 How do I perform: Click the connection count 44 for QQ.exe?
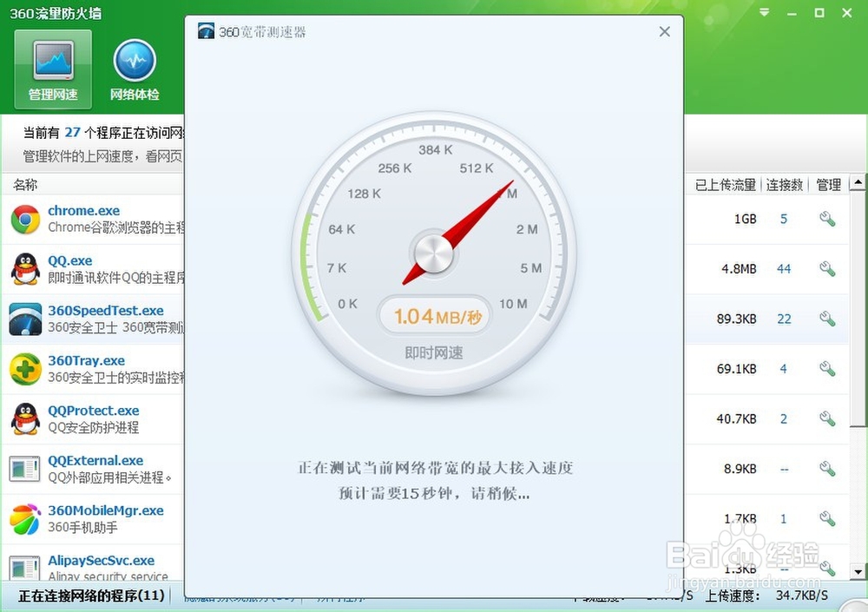pos(784,269)
